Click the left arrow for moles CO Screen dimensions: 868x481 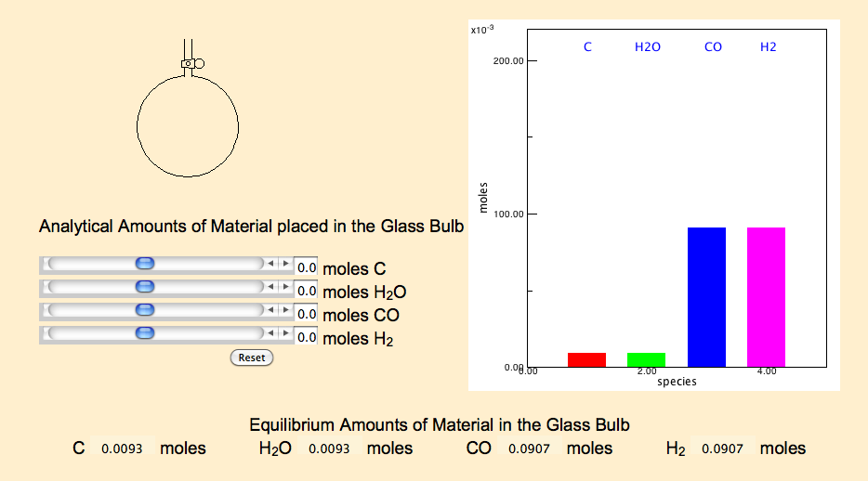coord(270,310)
